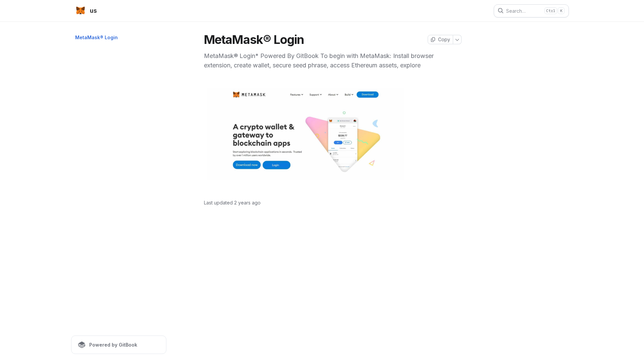This screenshot has height=362, width=644.
Task: Follow the Powered by GitBook link
Action: point(119,345)
